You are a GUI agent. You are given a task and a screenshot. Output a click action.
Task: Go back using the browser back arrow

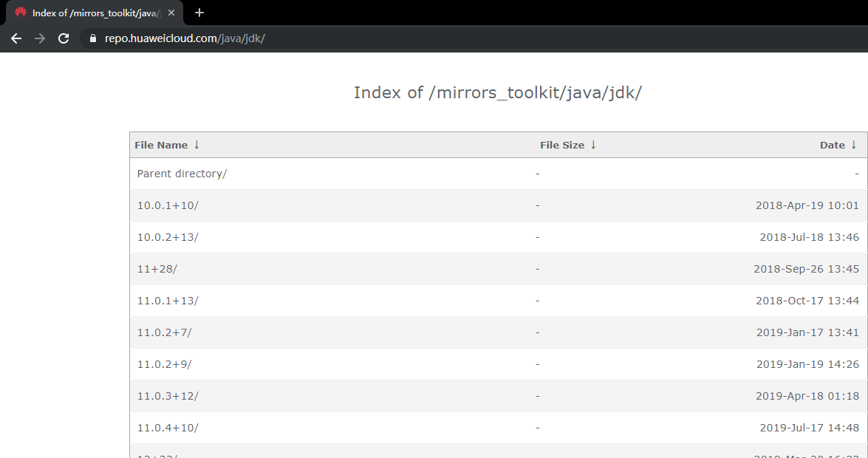pos(16,38)
